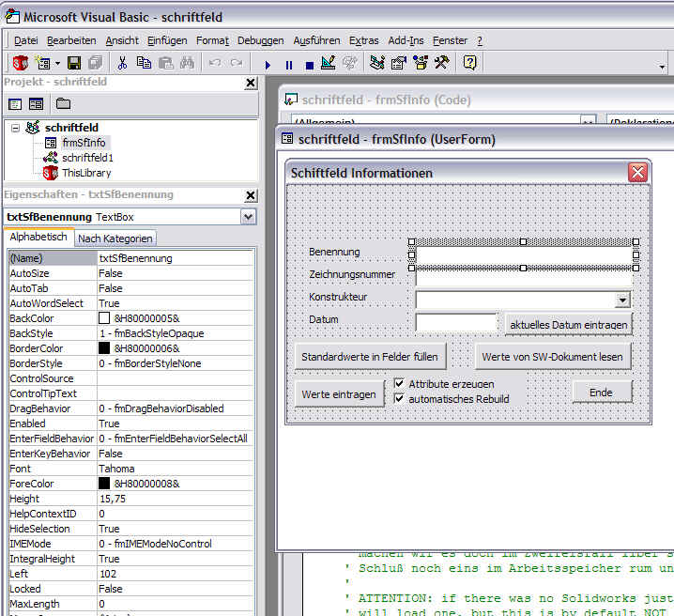The height and width of the screenshot is (616, 674).
Task: Click the Help question mark icon
Action: pos(469,63)
